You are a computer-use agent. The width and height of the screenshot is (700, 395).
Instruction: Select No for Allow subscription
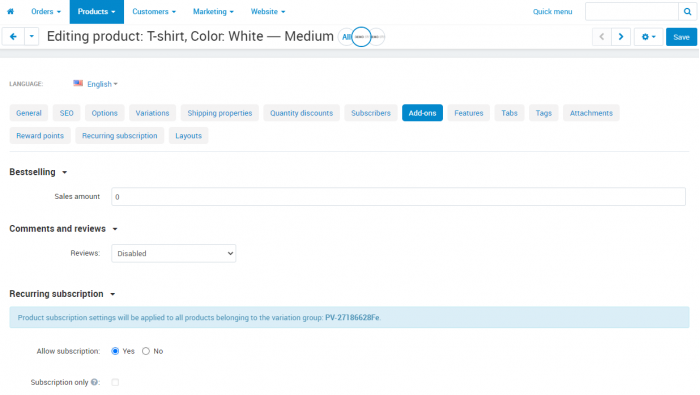pos(146,351)
